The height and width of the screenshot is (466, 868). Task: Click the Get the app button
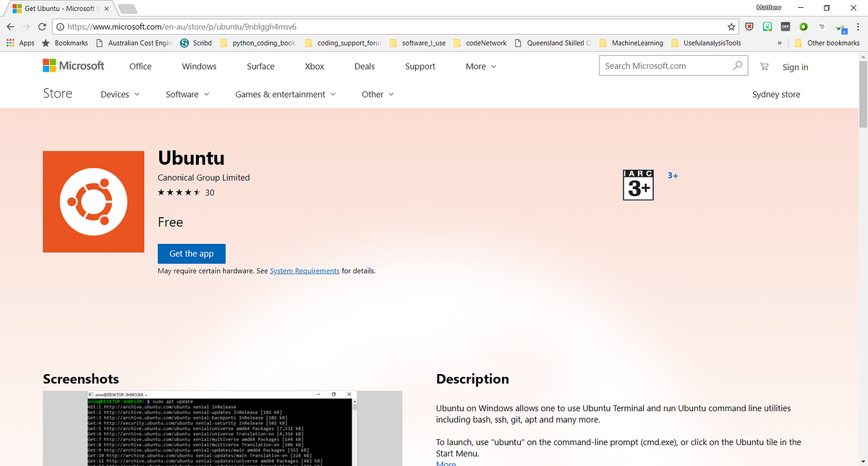pyautogui.click(x=191, y=253)
